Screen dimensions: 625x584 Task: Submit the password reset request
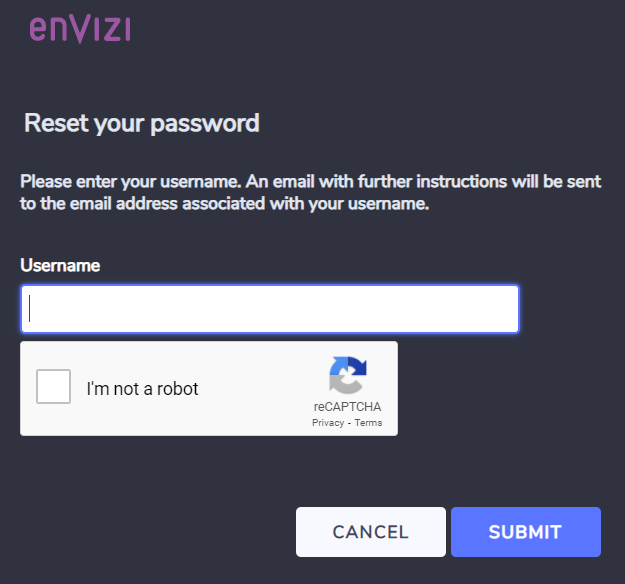tap(526, 532)
